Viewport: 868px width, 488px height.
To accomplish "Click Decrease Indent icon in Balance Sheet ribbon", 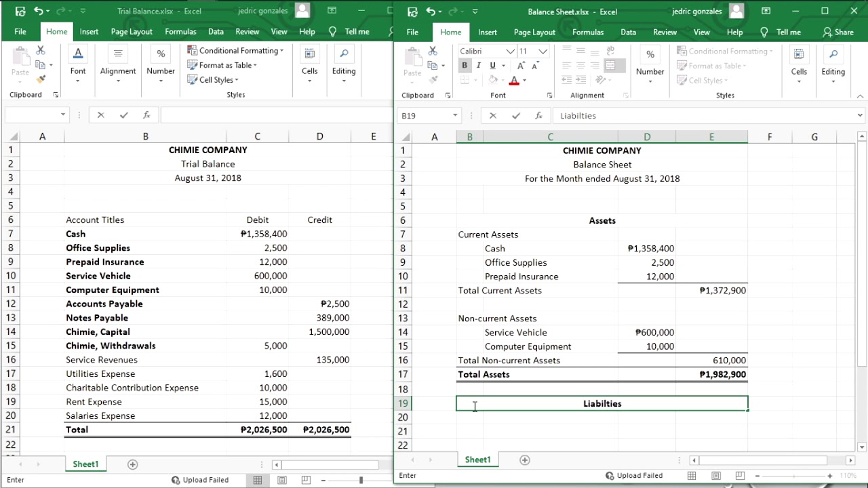I will [567, 81].
